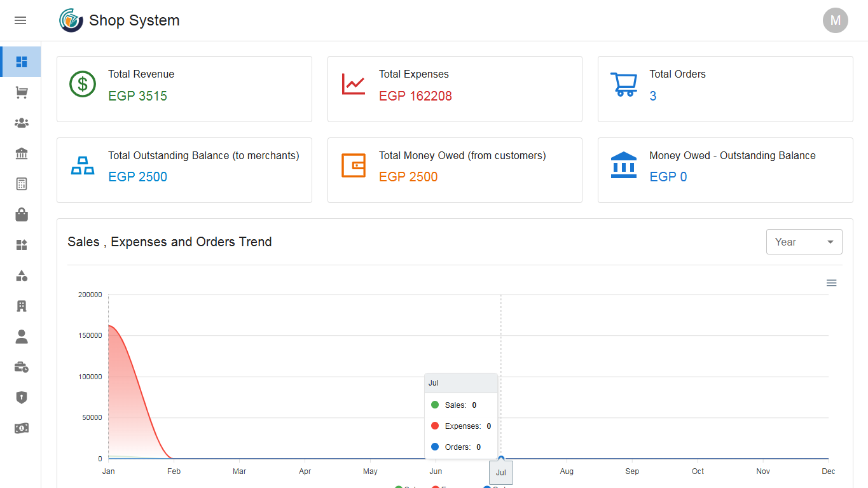The image size is (868, 488).
Task: Open the hamburger navigation menu
Action: (x=20, y=20)
